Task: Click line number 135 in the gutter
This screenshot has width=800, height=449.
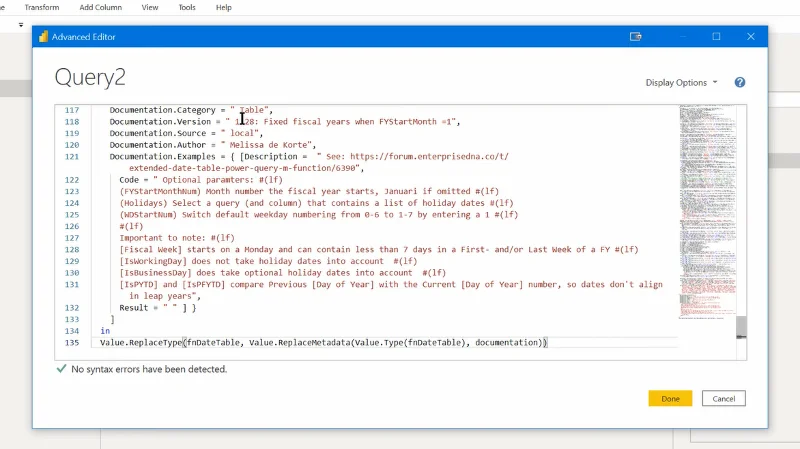Action: click(72, 342)
